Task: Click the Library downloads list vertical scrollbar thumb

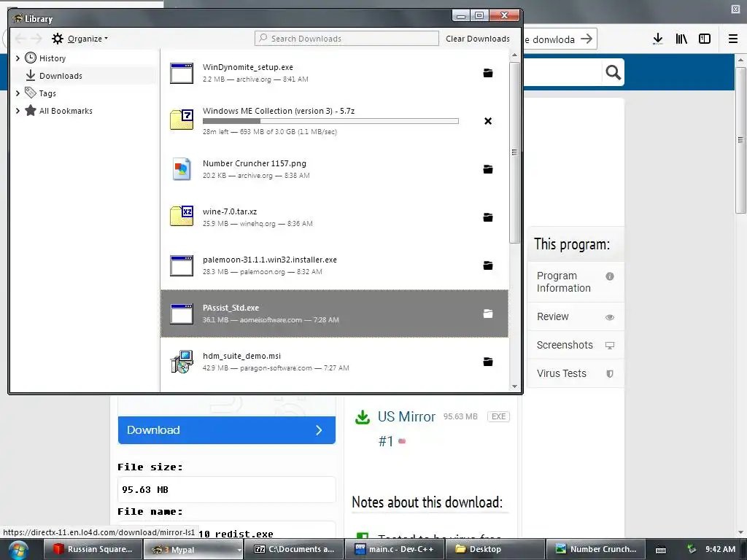Action: pos(514,152)
